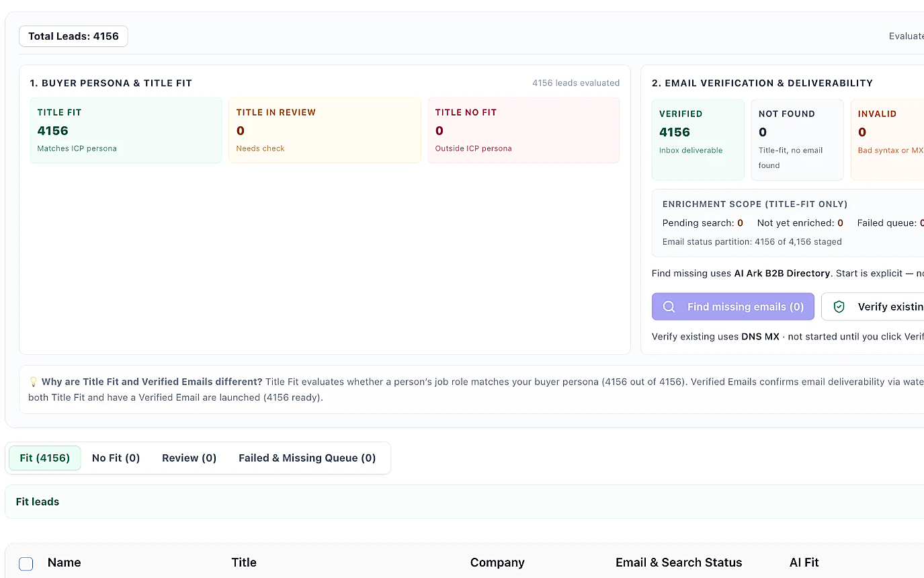The width and height of the screenshot is (924, 578).
Task: Click 'Why are Title Fit and Verified Emails different?'
Action: tap(152, 382)
